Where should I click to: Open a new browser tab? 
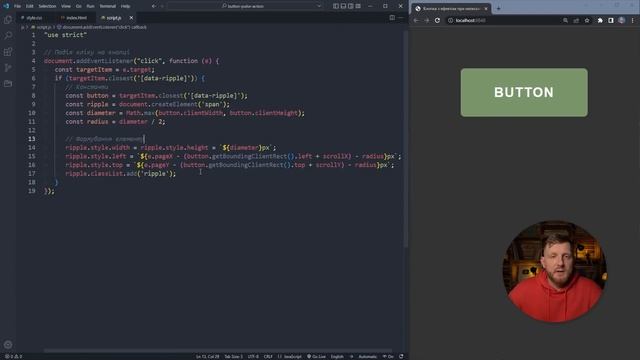pyautogui.click(x=498, y=8)
